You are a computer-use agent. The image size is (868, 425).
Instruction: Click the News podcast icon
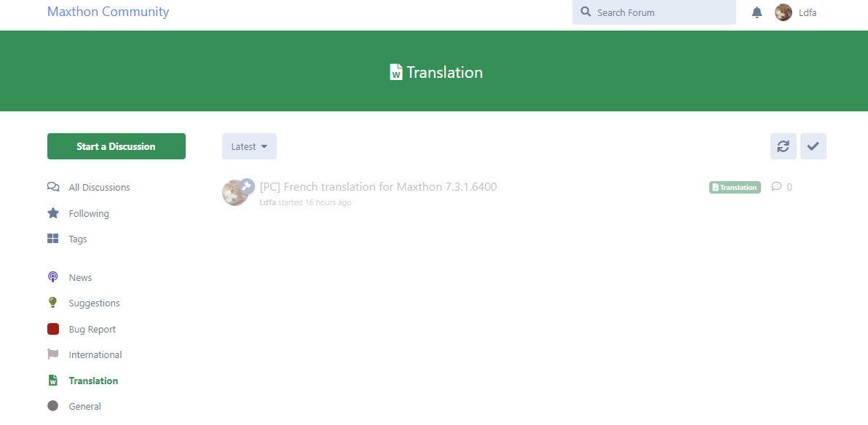tap(52, 277)
